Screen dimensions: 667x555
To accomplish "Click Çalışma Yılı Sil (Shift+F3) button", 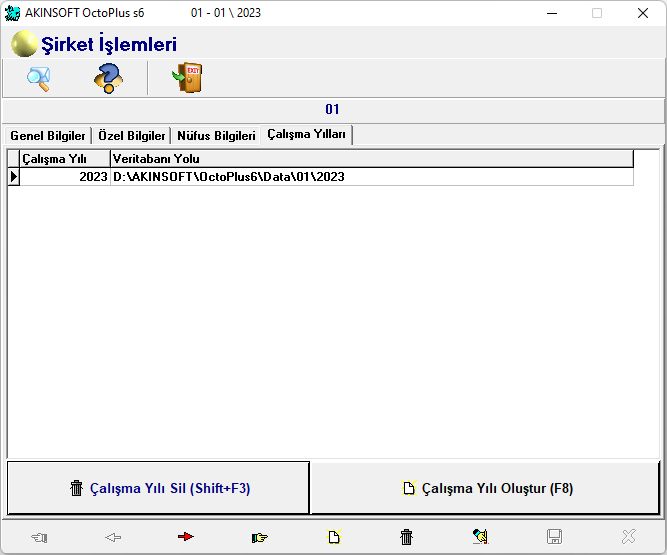I will (x=158, y=488).
